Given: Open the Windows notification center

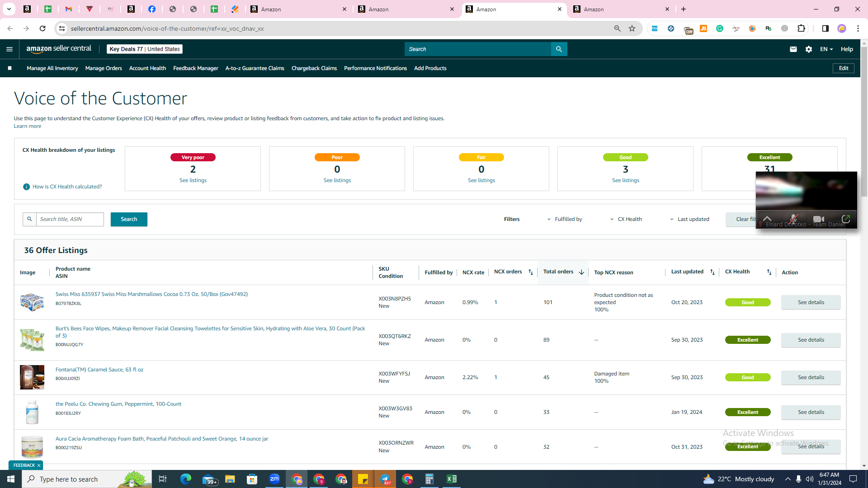Looking at the screenshot, I should 853,479.
